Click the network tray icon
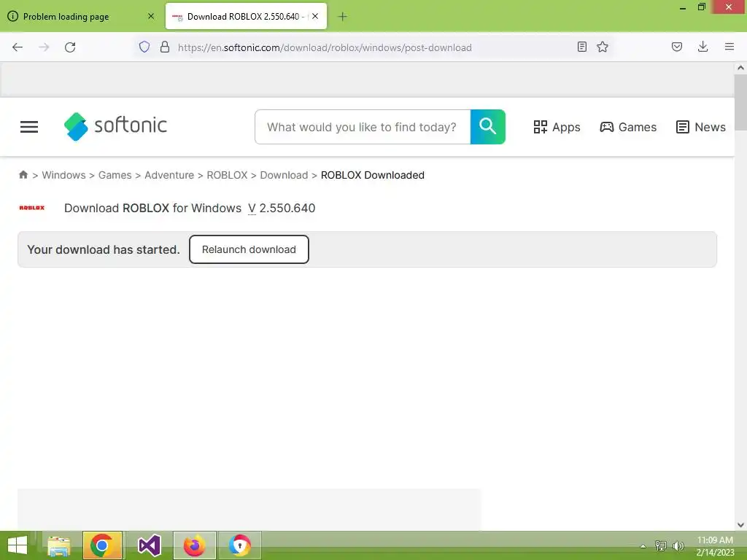This screenshot has width=747, height=560. [660, 545]
